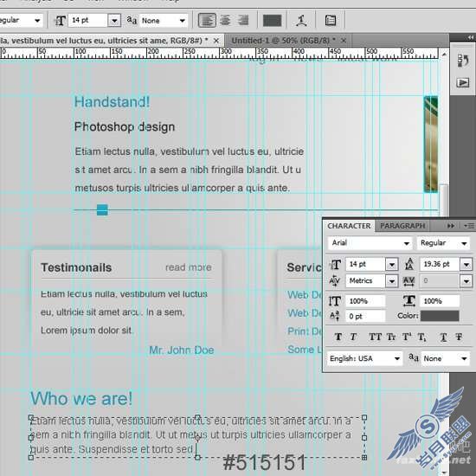Click 'Testimonails' heading on canvas
This screenshot has height=476, width=476.
point(76,267)
